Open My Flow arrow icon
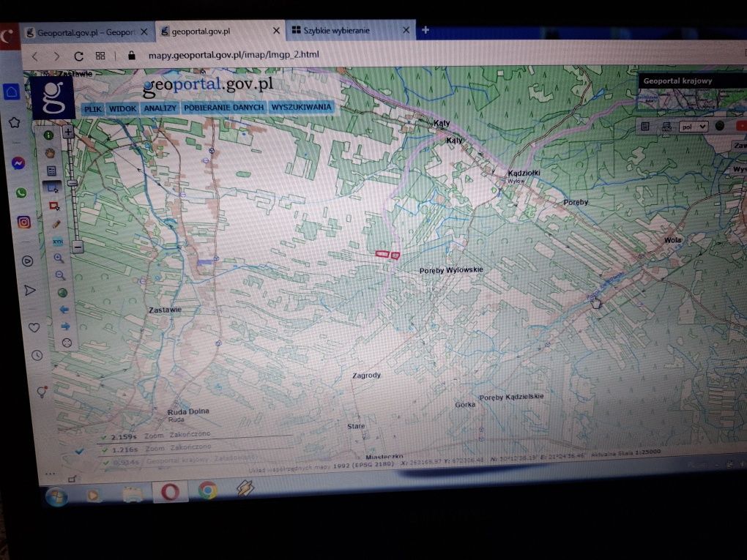This screenshot has height=560, width=747. pyautogui.click(x=29, y=290)
